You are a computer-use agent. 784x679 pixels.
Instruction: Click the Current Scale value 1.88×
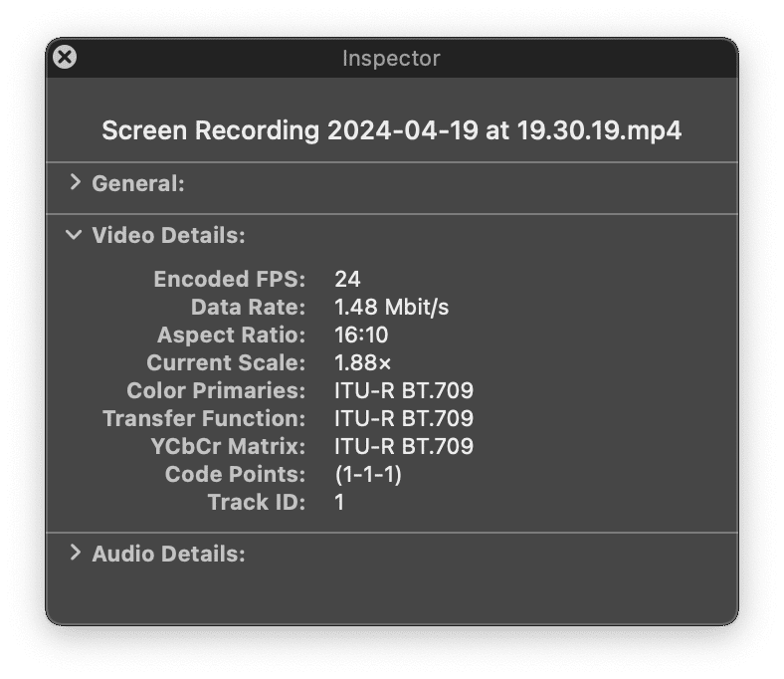click(362, 362)
